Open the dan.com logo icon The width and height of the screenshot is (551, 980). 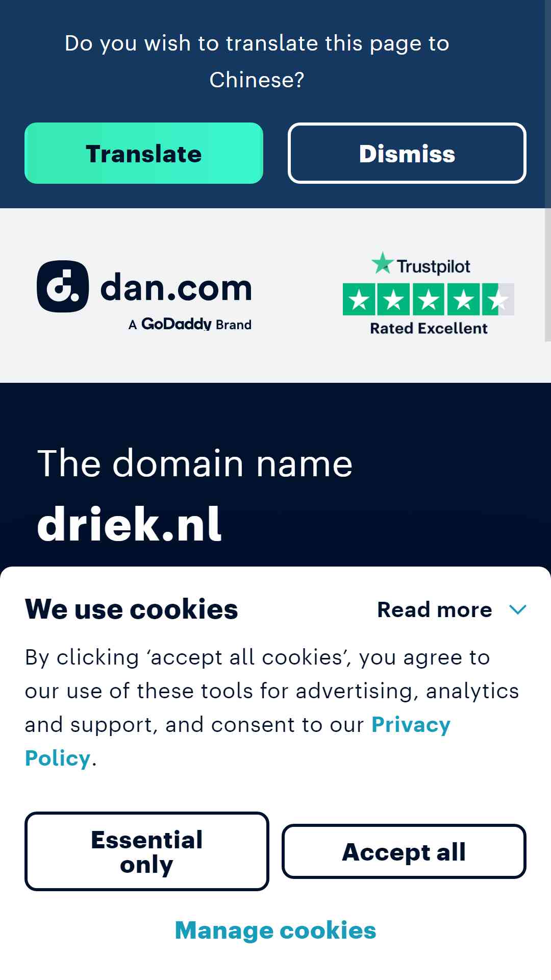click(x=63, y=286)
